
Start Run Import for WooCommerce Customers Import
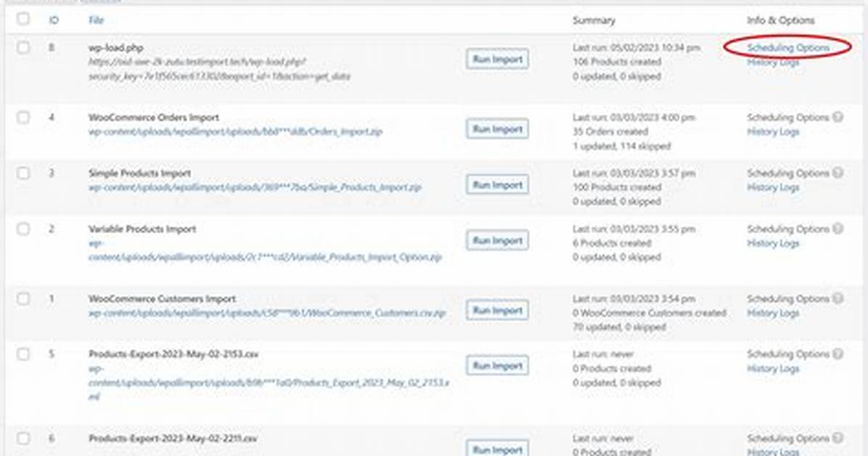click(497, 310)
